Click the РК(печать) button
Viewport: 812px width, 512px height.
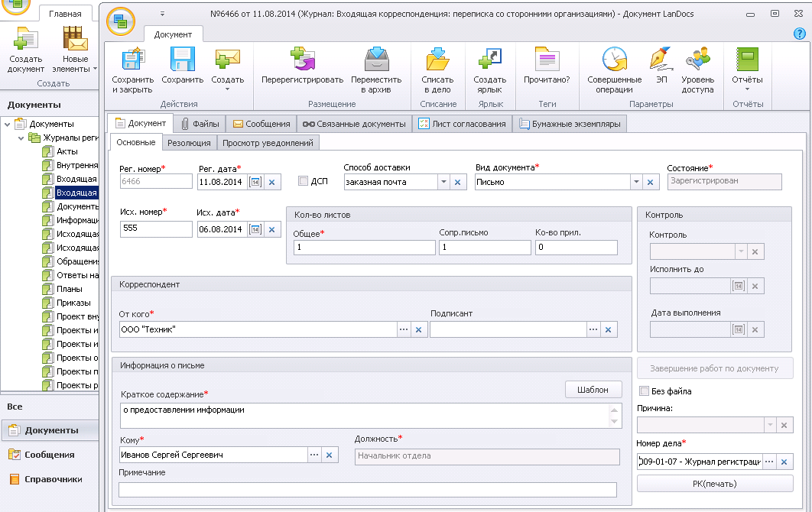click(x=715, y=484)
